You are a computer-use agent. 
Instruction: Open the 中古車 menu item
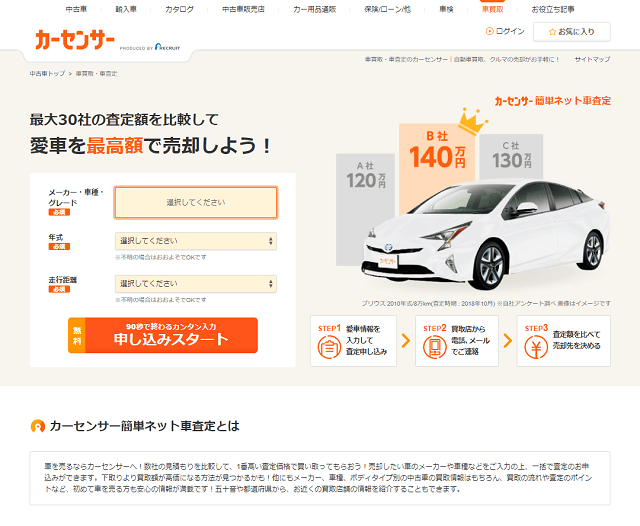pyautogui.click(x=76, y=9)
